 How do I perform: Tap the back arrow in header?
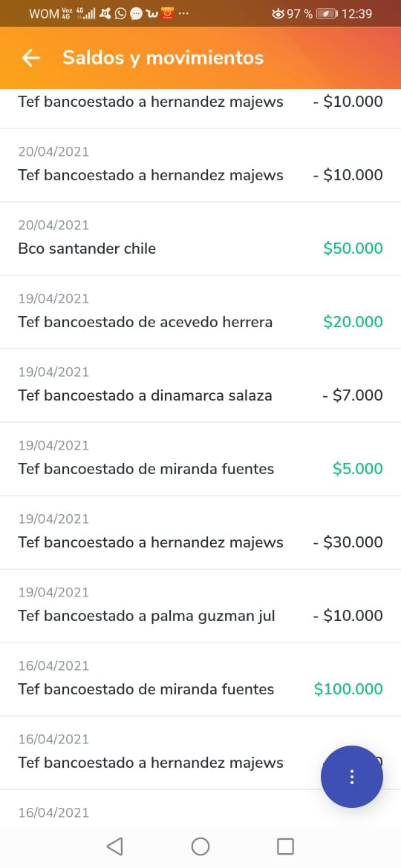pyautogui.click(x=31, y=58)
